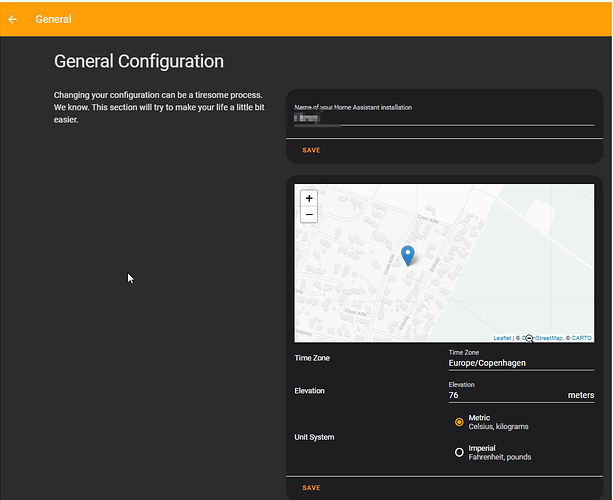Zoom in on the map with plus button
Viewport: 613px width, 500px height.
(x=309, y=198)
